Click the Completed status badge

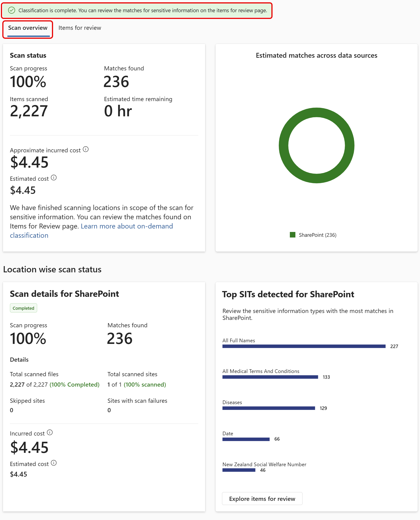pyautogui.click(x=23, y=308)
